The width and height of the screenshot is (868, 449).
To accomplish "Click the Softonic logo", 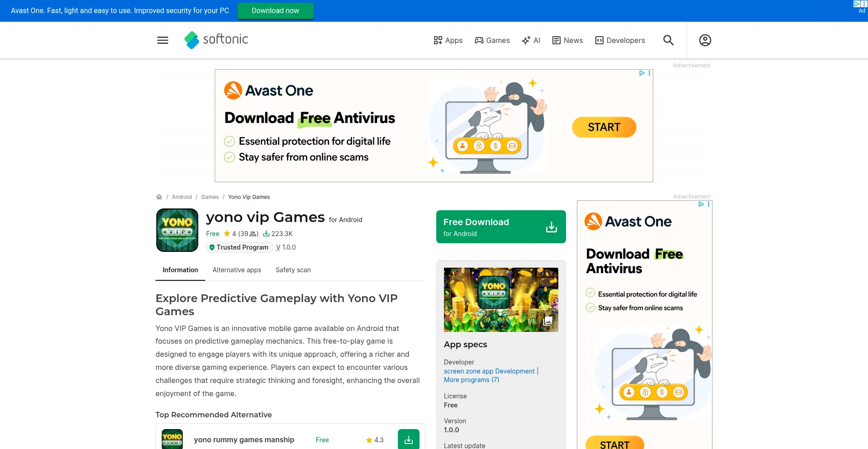I will [216, 40].
